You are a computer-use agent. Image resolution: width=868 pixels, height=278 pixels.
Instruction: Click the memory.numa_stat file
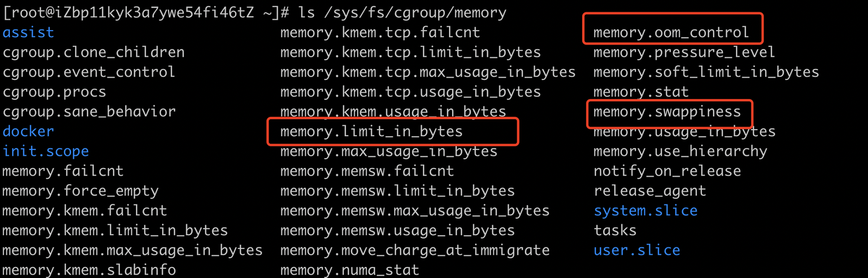350,270
